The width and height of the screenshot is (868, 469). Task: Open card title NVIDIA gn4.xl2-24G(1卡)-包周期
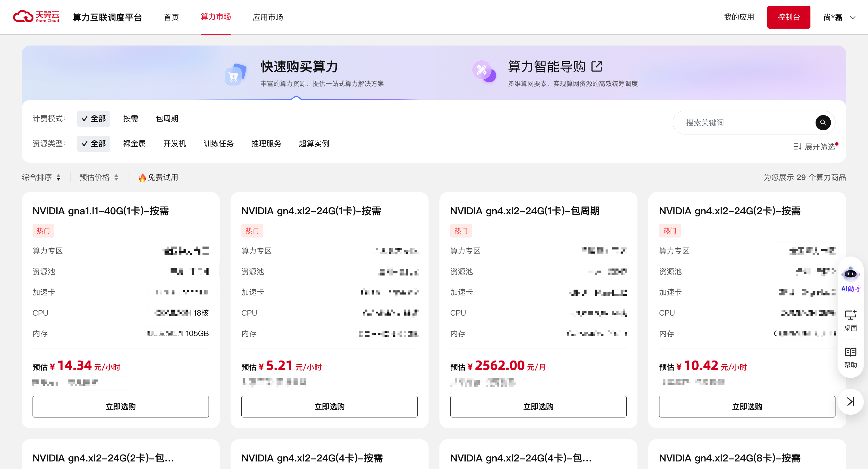click(x=525, y=211)
